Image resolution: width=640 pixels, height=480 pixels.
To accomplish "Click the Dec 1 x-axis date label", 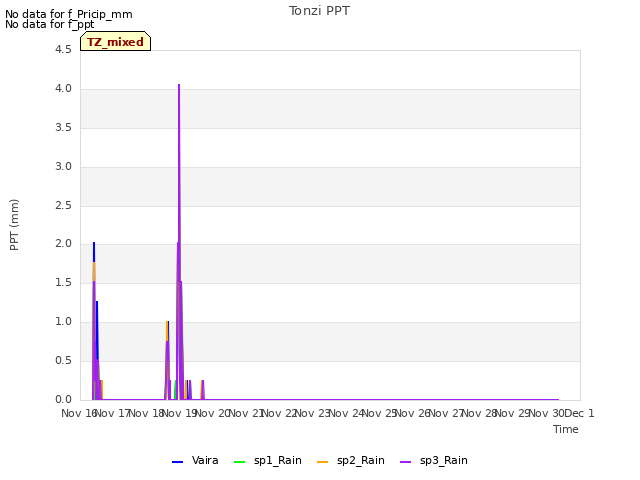I will coord(579,413).
